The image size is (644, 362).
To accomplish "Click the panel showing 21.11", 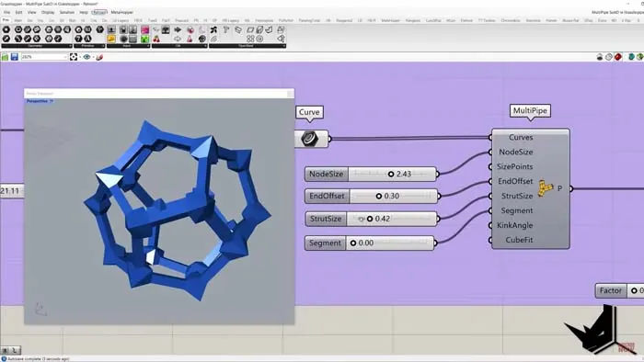I will pyautogui.click(x=11, y=191).
